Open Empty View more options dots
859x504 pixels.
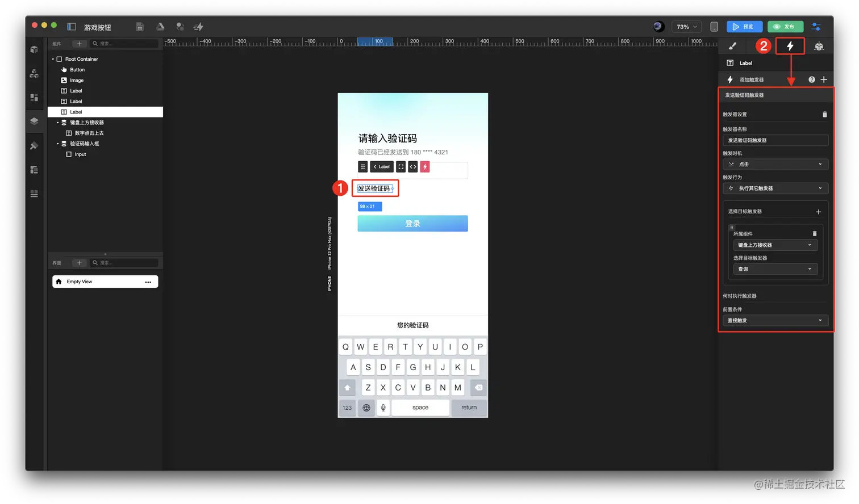(148, 282)
